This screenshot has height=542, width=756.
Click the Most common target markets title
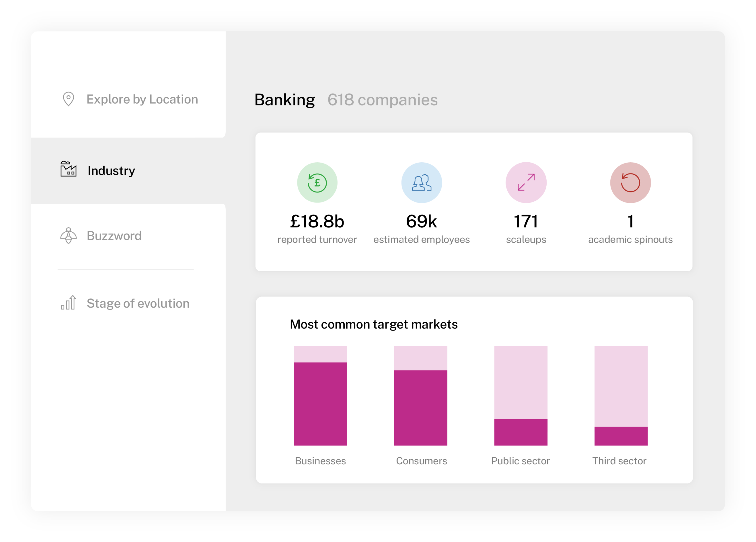pyautogui.click(x=374, y=324)
